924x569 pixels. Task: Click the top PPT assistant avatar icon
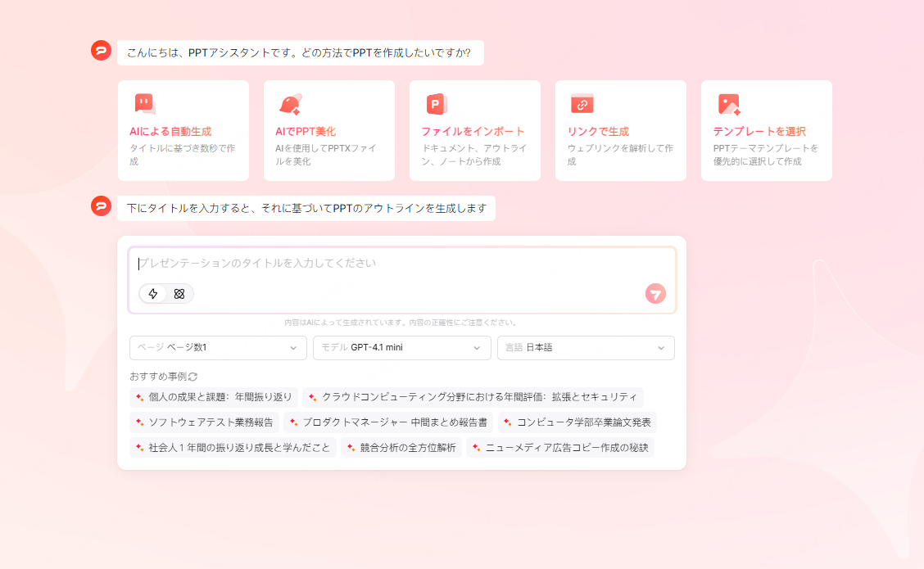tap(101, 51)
